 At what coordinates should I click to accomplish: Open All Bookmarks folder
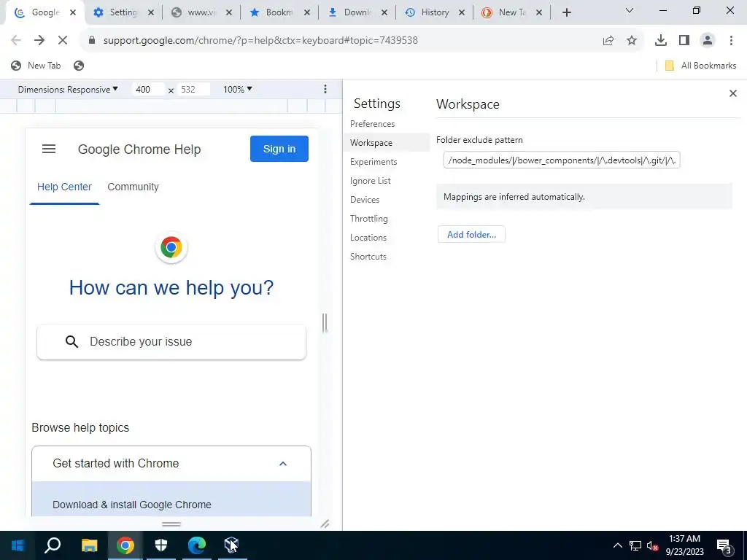coord(700,66)
